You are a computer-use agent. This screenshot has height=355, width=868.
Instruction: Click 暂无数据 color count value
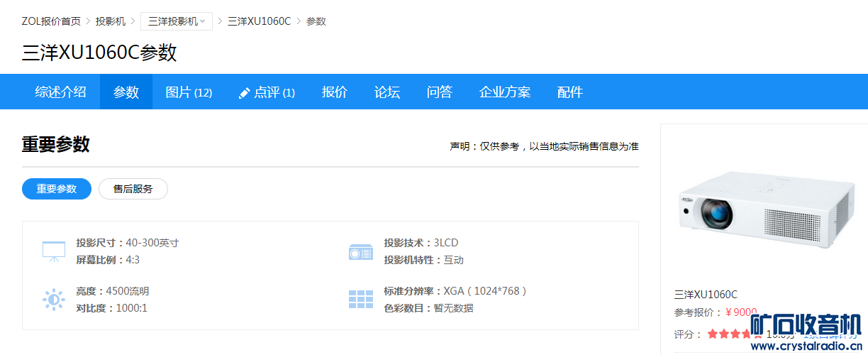coord(454,308)
